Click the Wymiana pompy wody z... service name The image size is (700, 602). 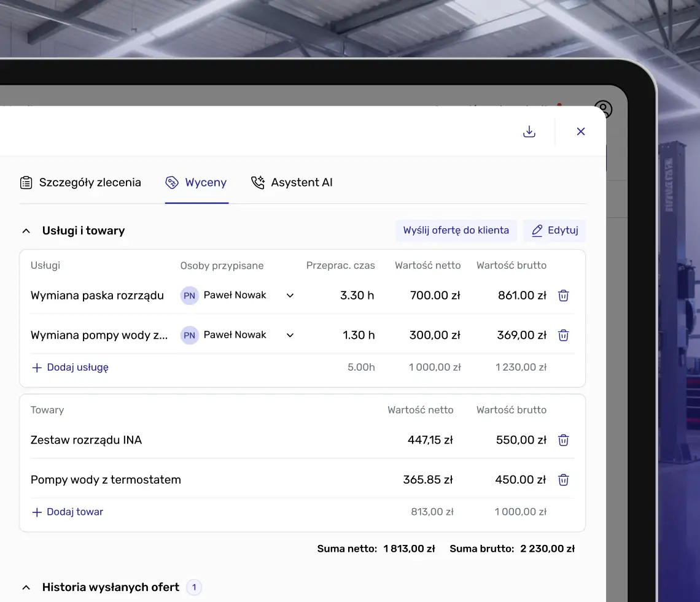point(99,335)
